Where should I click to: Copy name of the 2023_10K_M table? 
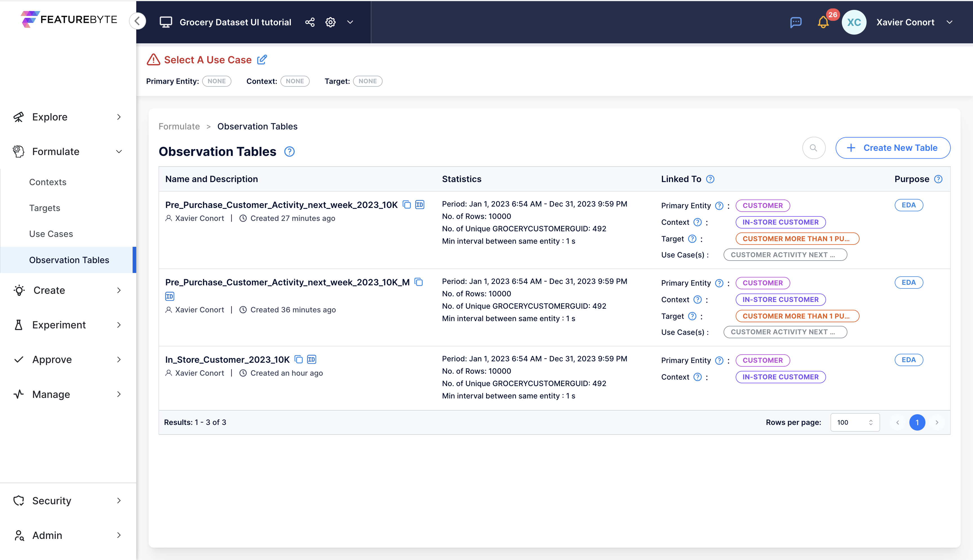[x=419, y=282]
